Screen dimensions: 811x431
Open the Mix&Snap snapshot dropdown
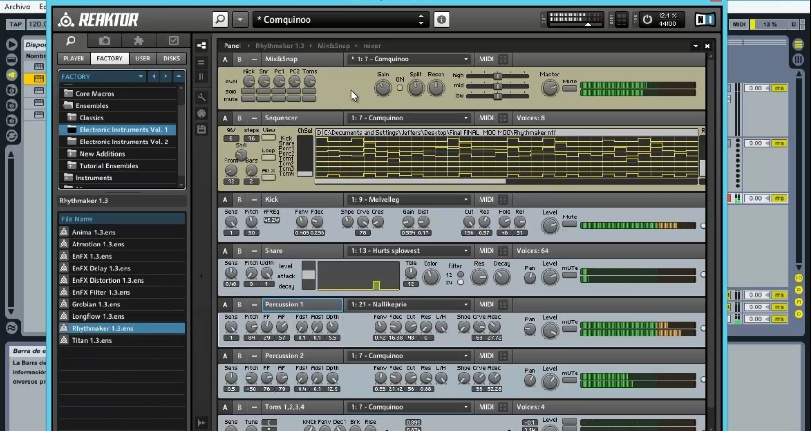pyautogui.click(x=409, y=59)
